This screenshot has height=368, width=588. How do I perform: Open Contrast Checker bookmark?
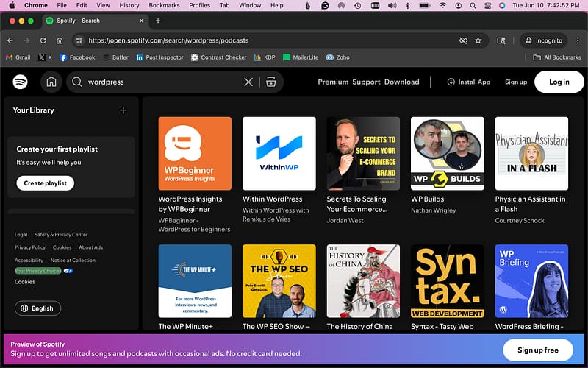click(x=219, y=57)
